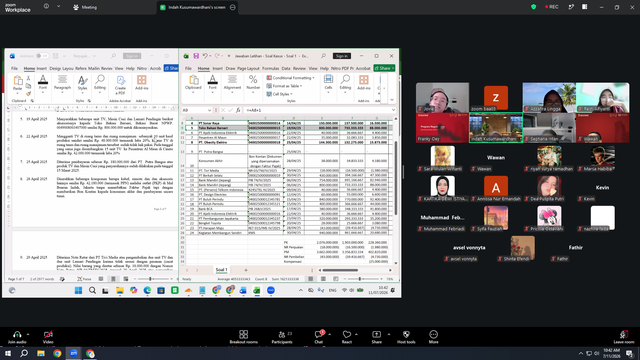
Task: Click Format Painter brush in Word
Action: (x=28, y=93)
